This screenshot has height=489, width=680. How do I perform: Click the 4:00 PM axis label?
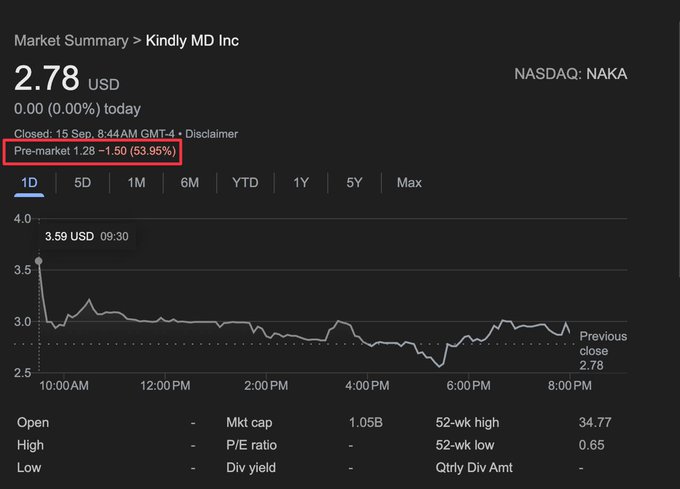tap(367, 386)
